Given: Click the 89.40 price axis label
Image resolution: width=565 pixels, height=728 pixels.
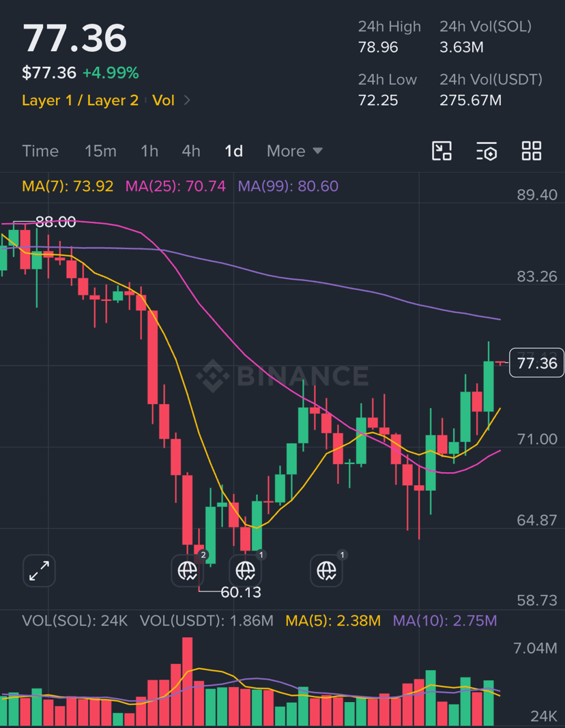Looking at the screenshot, I should (537, 195).
